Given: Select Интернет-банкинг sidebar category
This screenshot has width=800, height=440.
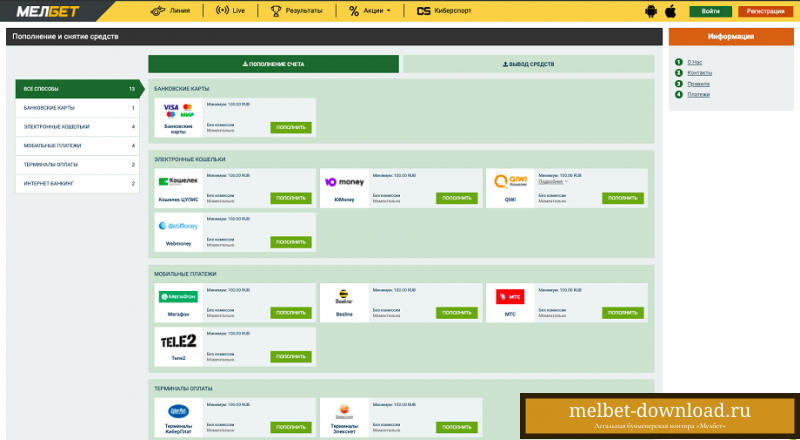Looking at the screenshot, I should coord(78,183).
